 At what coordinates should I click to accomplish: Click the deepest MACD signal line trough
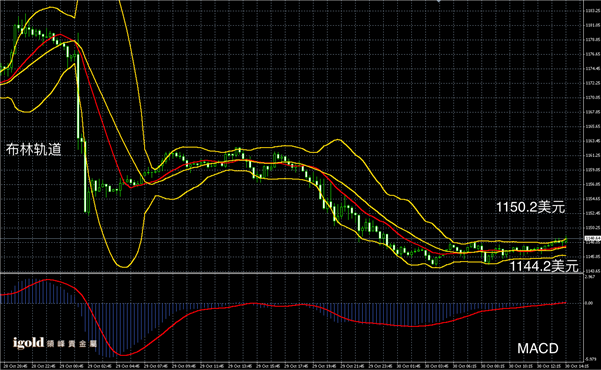point(123,355)
